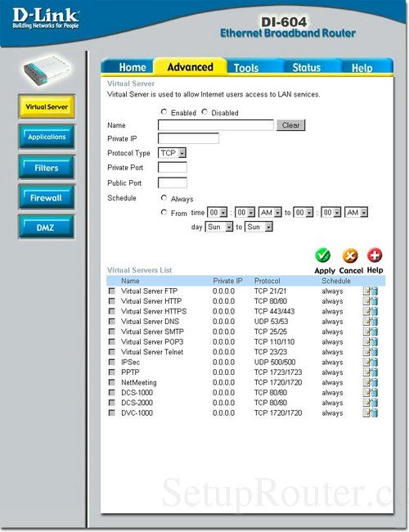Edit the Virtual Server HTTPS entry

pyautogui.click(x=366, y=312)
